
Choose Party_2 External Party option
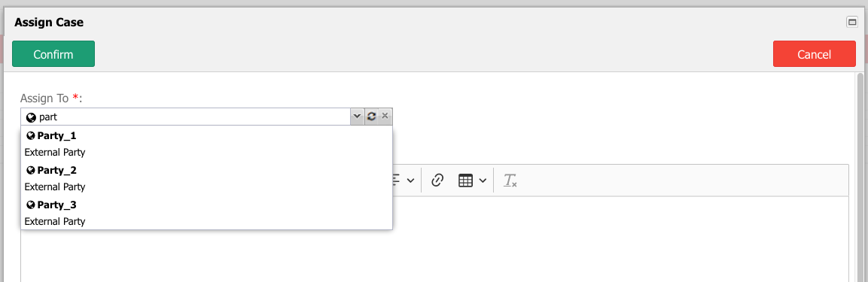pyautogui.click(x=206, y=178)
